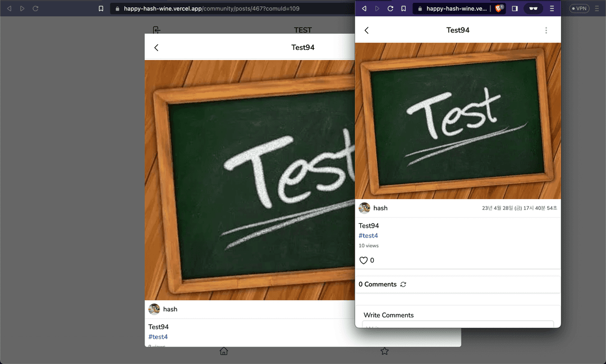The image size is (606, 364).
Task: Click the Write Comments input field
Action: pyautogui.click(x=458, y=325)
